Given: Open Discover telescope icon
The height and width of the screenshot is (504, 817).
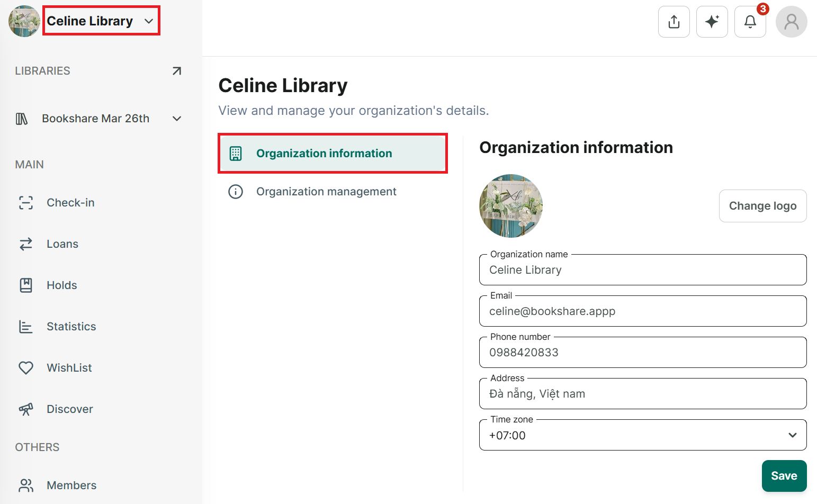Looking at the screenshot, I should point(26,409).
